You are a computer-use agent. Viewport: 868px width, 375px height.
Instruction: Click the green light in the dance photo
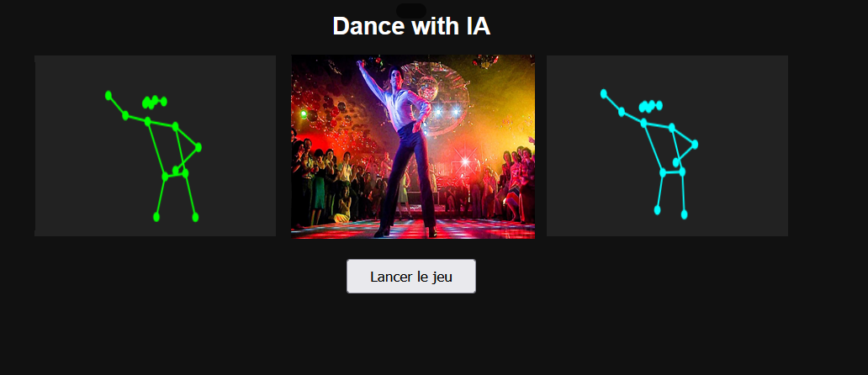click(304, 114)
